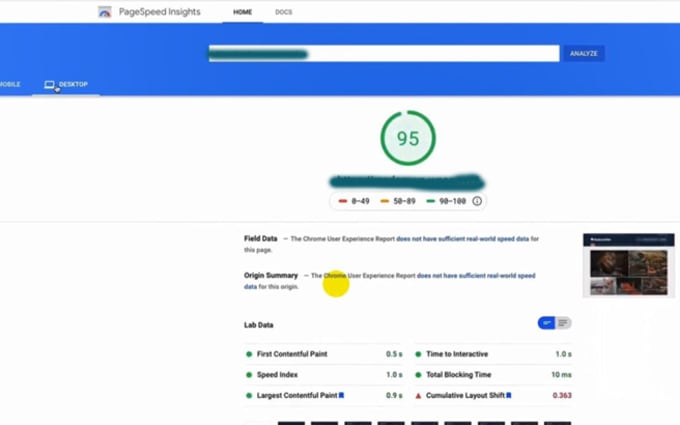Click the Largest Contentful Paint bookmark icon
This screenshot has height=425, width=680.
341,395
